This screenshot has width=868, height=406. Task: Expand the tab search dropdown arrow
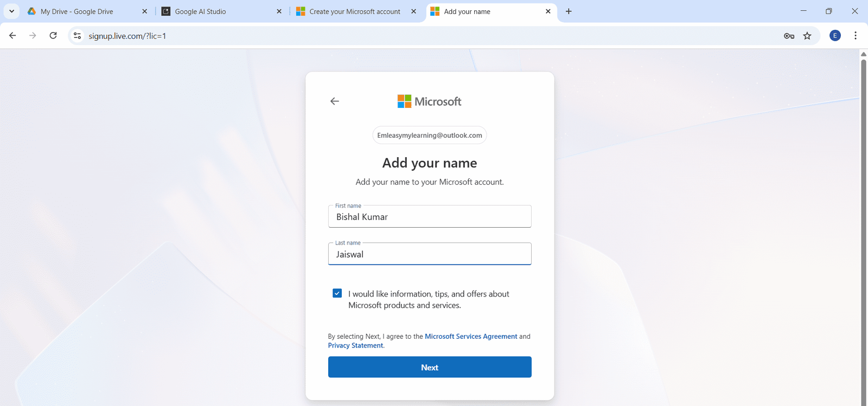tap(11, 11)
